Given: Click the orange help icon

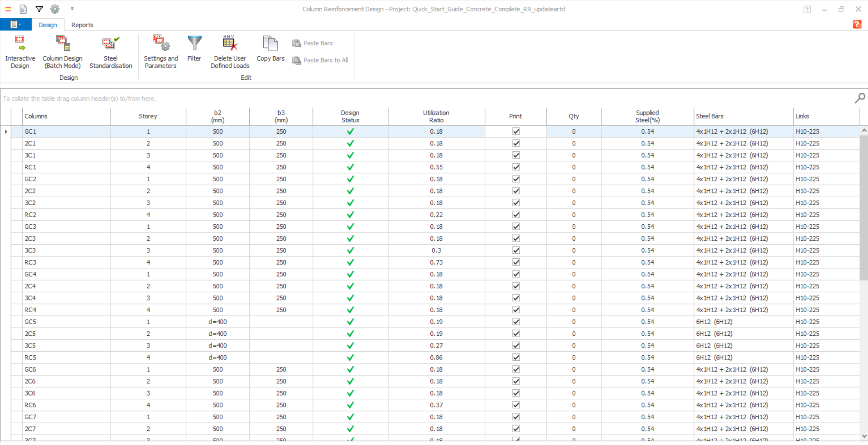Looking at the screenshot, I should click(x=857, y=24).
